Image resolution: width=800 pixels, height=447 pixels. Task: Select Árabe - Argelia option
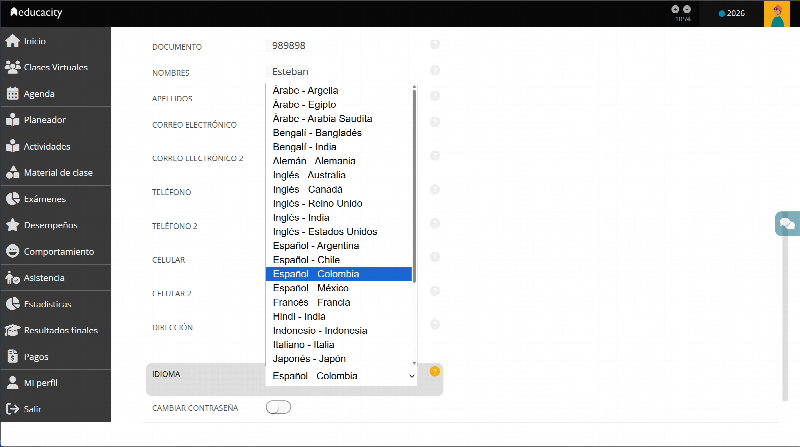(339, 90)
